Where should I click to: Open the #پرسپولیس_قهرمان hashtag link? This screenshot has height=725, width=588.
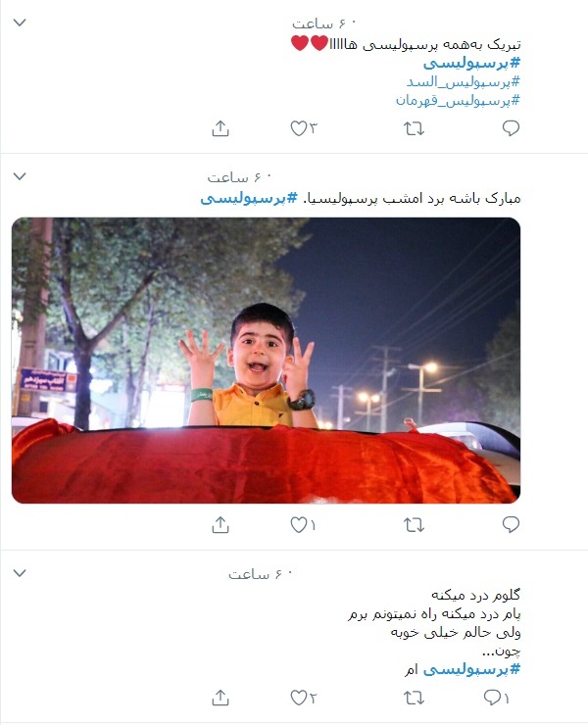point(458,100)
